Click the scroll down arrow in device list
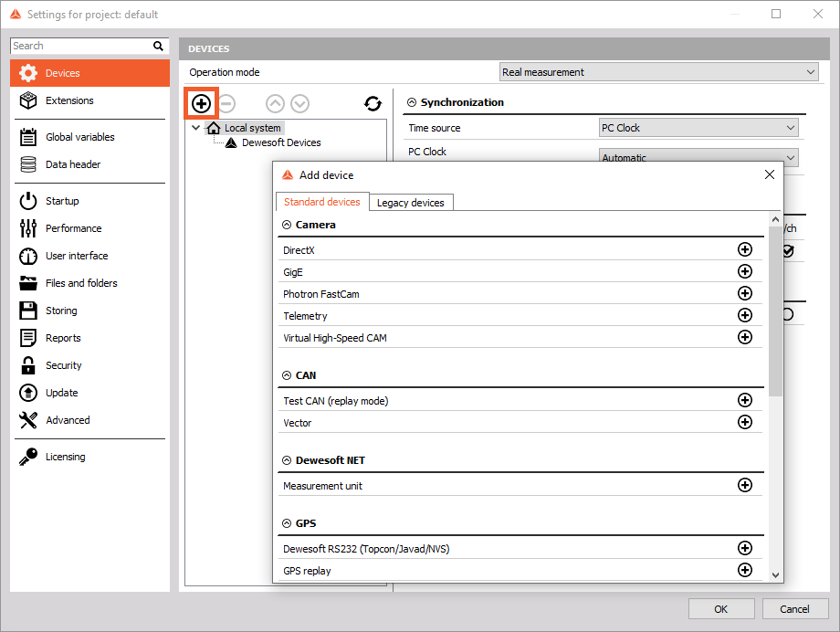 (x=775, y=574)
